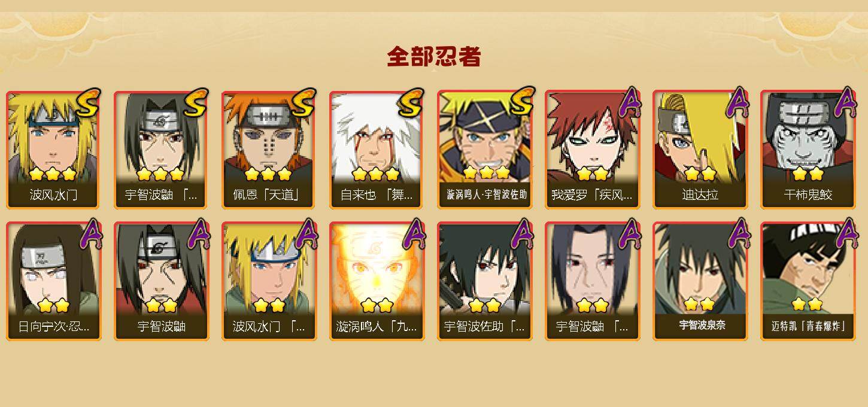The height and width of the screenshot is (407, 868).
Task: Choose the 自来也 white-haired ninja card
Action: click(377, 150)
